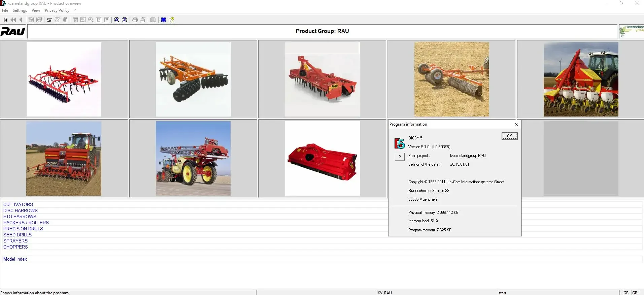The width and height of the screenshot is (644, 295).
Task: Confirm the Program information dialog with OK
Action: (x=509, y=136)
